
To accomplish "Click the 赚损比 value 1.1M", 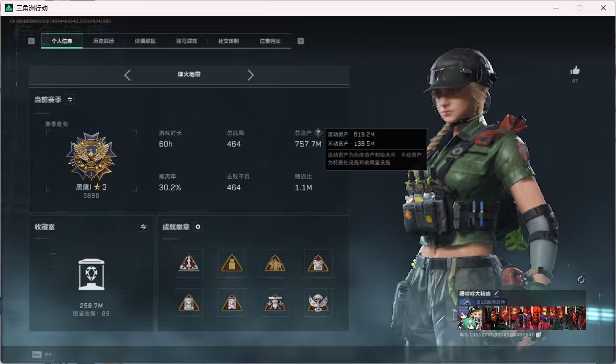I will tap(303, 188).
